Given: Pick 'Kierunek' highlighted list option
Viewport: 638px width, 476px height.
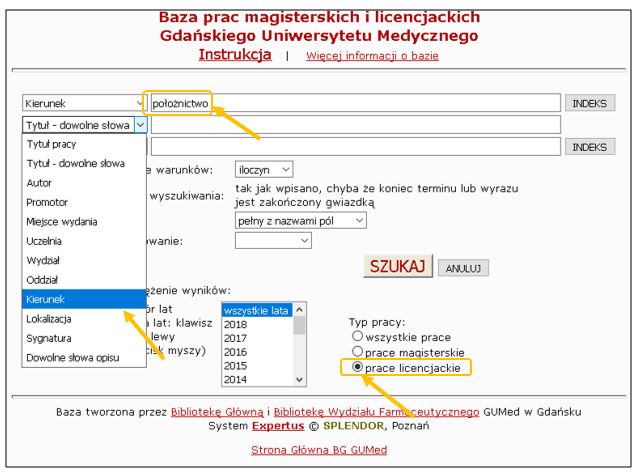Looking at the screenshot, I should coord(48,298).
